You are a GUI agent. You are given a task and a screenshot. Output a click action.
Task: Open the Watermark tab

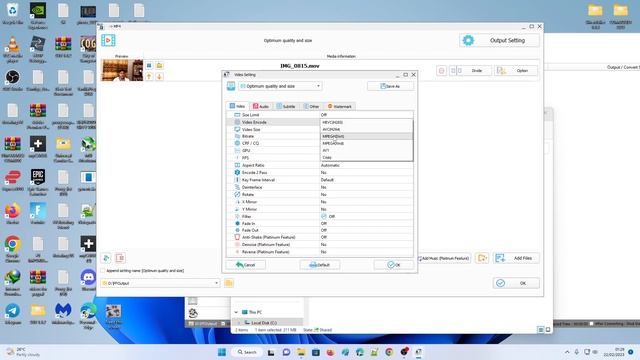pyautogui.click(x=340, y=106)
